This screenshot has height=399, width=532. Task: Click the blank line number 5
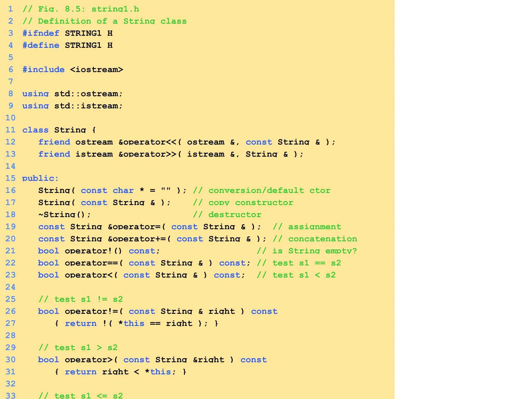point(10,57)
